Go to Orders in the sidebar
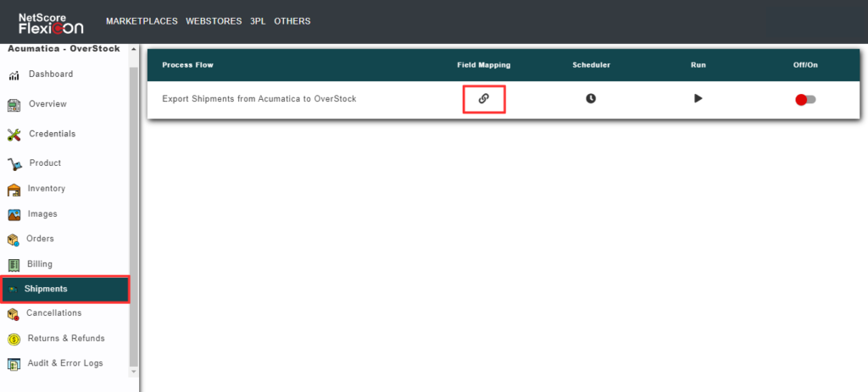868x392 pixels. [x=40, y=239]
